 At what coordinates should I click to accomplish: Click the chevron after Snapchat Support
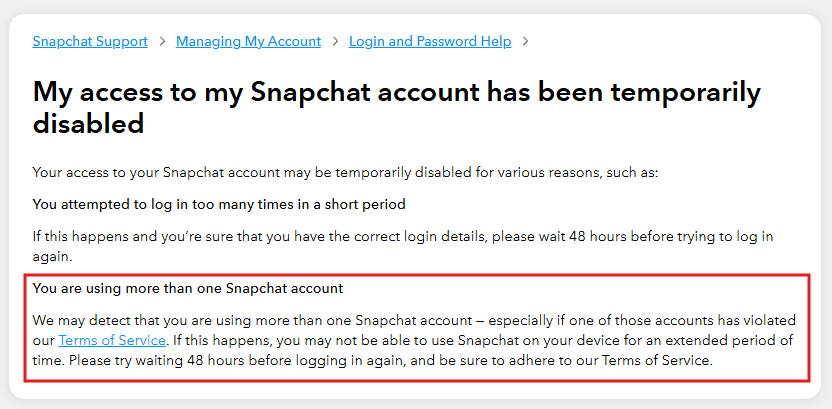pos(162,42)
